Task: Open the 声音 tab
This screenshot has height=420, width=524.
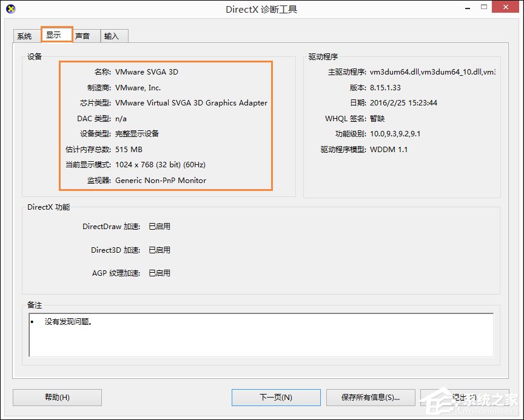Action: point(85,35)
